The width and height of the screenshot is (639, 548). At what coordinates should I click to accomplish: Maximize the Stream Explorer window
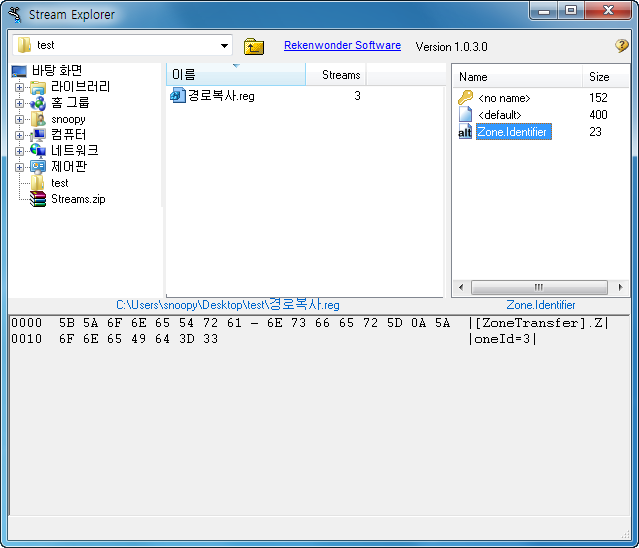click(571, 11)
